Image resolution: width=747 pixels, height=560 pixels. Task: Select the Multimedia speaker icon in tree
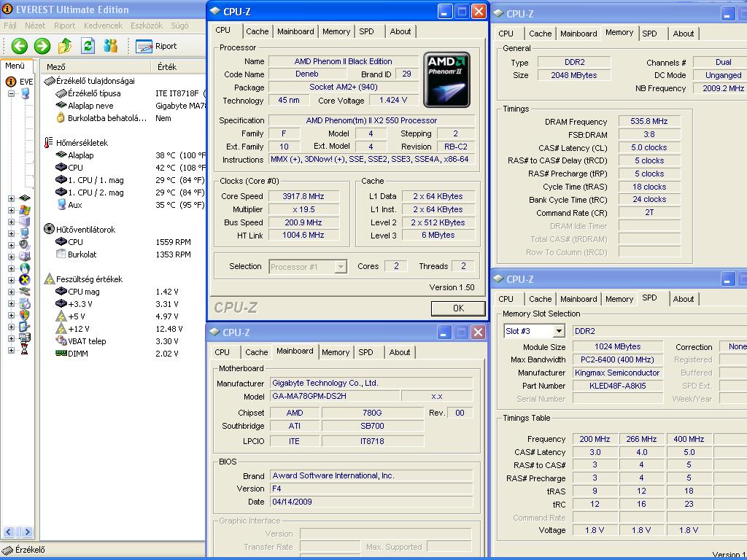click(x=25, y=244)
